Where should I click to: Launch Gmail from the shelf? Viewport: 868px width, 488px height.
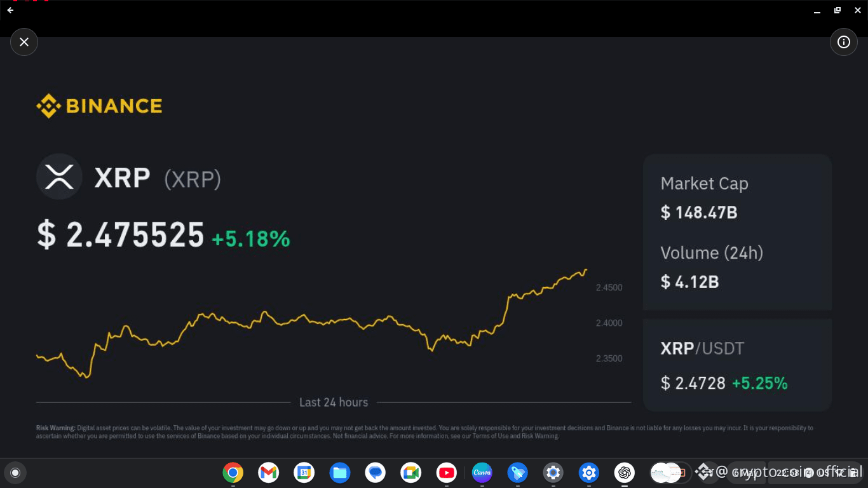(x=269, y=473)
